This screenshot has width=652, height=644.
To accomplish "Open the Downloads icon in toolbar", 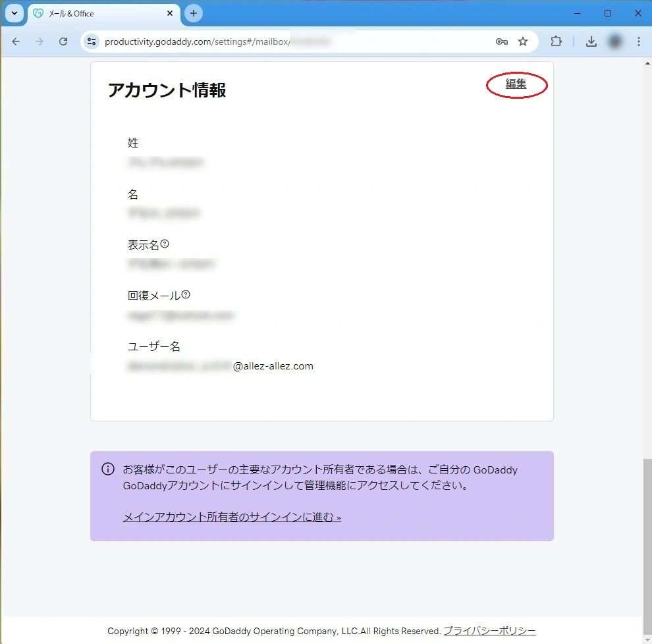I will 591,41.
